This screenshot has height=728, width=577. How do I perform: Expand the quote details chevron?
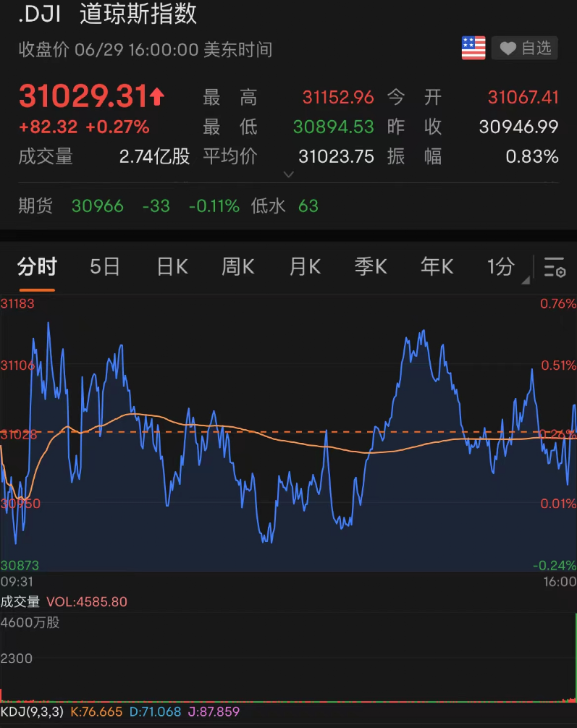pos(288,174)
